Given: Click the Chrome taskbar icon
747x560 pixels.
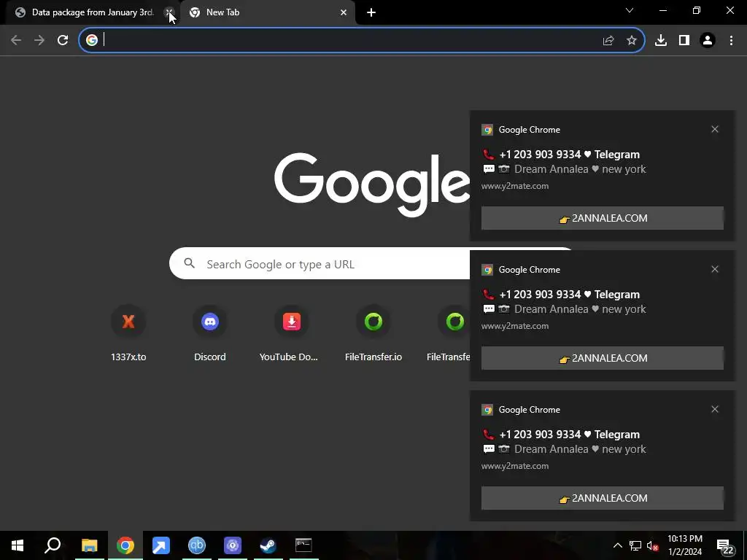Looking at the screenshot, I should (125, 545).
